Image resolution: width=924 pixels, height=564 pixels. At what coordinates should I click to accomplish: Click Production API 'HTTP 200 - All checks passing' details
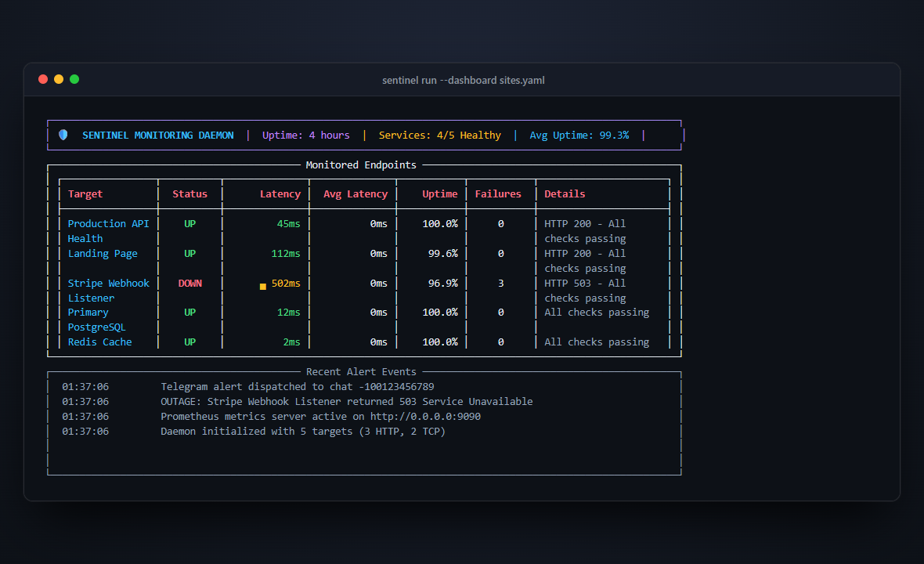[x=585, y=231]
